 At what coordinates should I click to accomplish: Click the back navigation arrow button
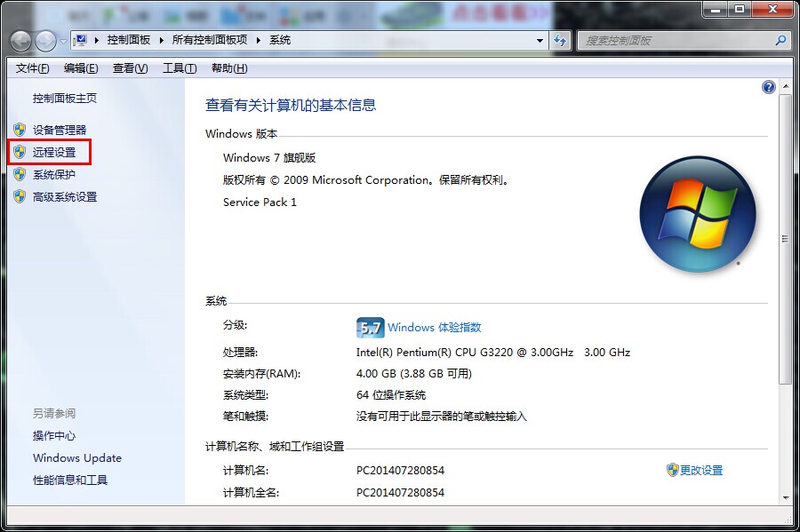pos(21,41)
